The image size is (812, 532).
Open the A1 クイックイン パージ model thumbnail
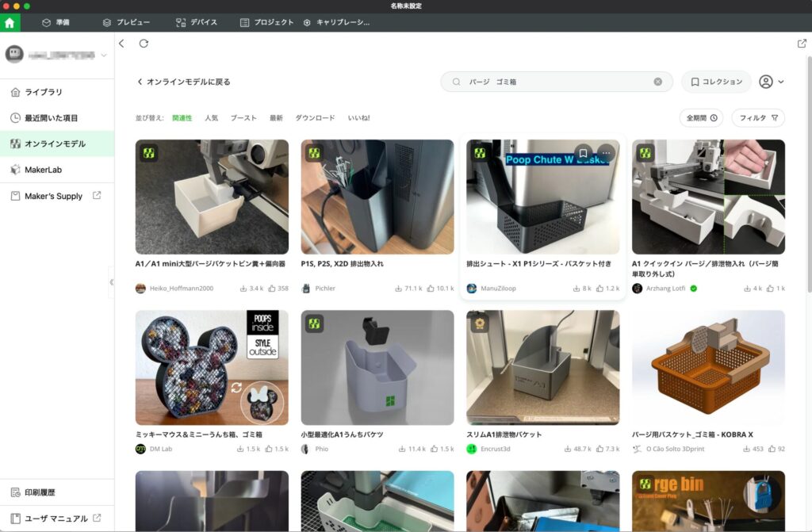(x=708, y=197)
